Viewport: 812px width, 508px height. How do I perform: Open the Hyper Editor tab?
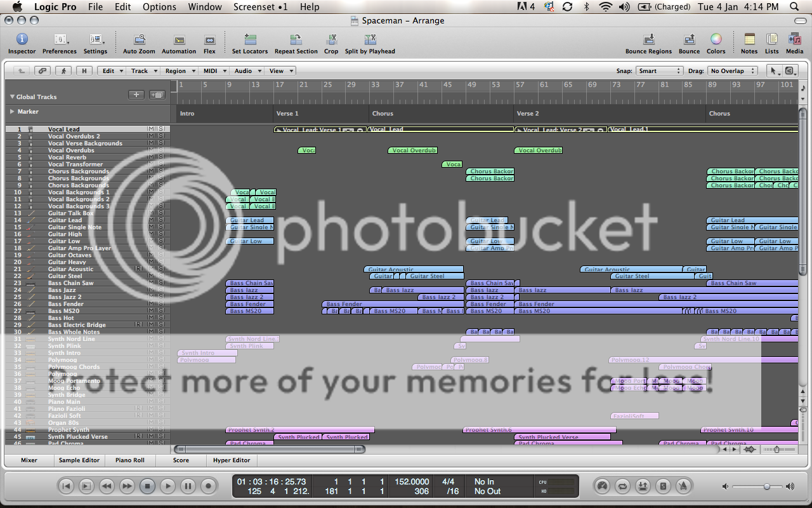pos(232,460)
